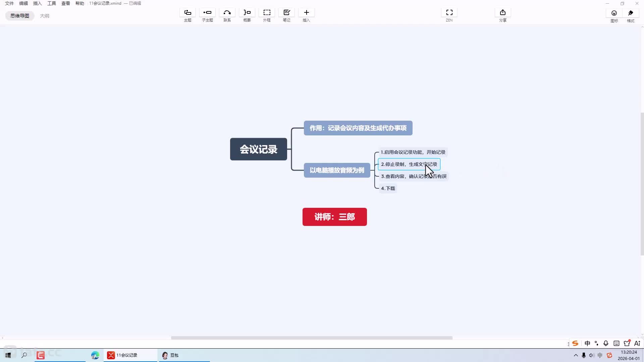Select the 4.下载 subtopic node
Viewport: 644px width, 362px height.
click(x=388, y=188)
